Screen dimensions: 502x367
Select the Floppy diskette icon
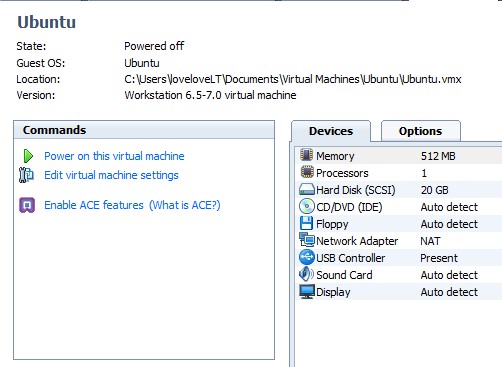pyautogui.click(x=306, y=223)
